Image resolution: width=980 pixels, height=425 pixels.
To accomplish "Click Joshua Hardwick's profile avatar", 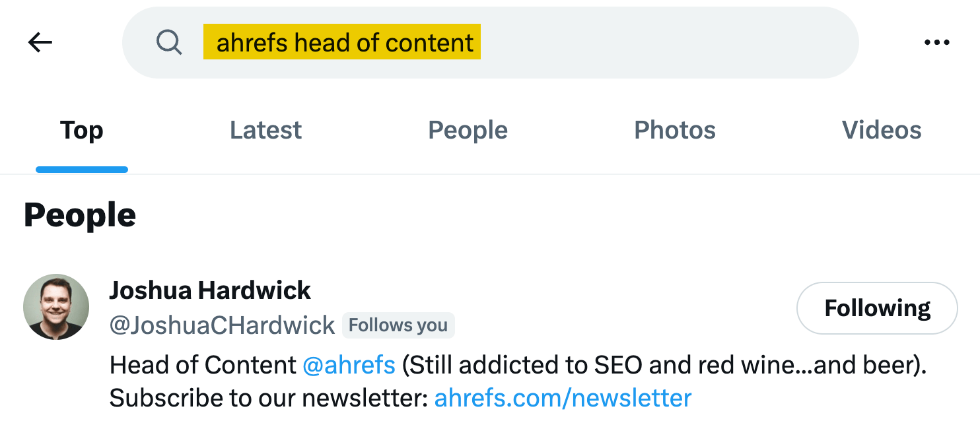I will (56, 307).
